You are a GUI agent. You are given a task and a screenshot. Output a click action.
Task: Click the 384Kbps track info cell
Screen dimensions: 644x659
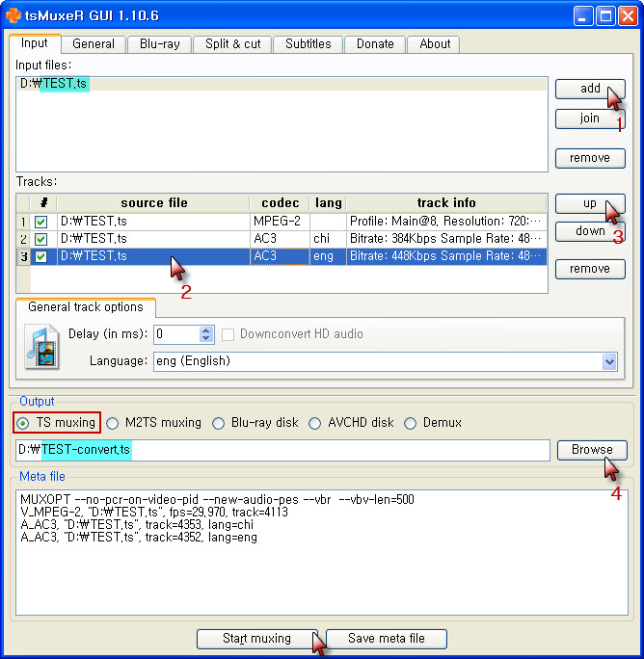tap(446, 239)
